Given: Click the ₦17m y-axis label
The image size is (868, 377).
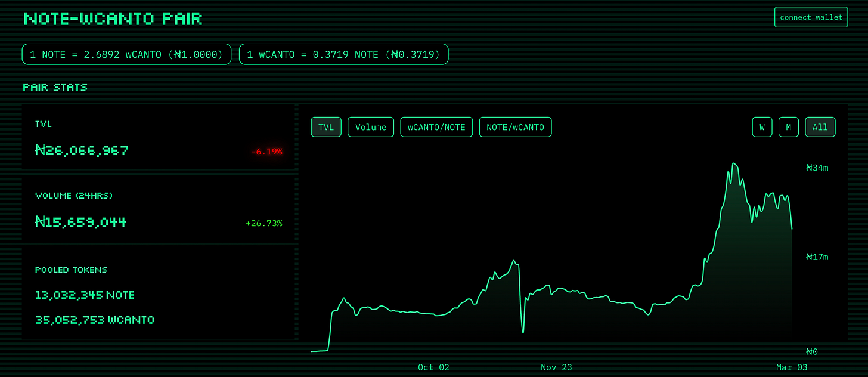Looking at the screenshot, I should click(817, 257).
